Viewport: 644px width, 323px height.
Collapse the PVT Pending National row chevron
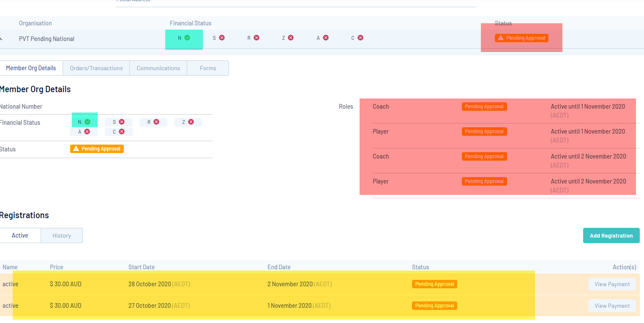[x=1, y=39]
